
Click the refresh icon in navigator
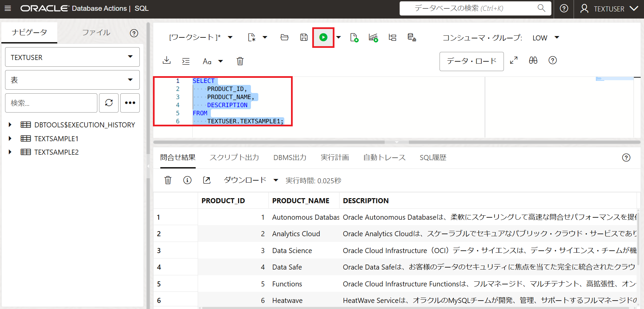click(109, 103)
